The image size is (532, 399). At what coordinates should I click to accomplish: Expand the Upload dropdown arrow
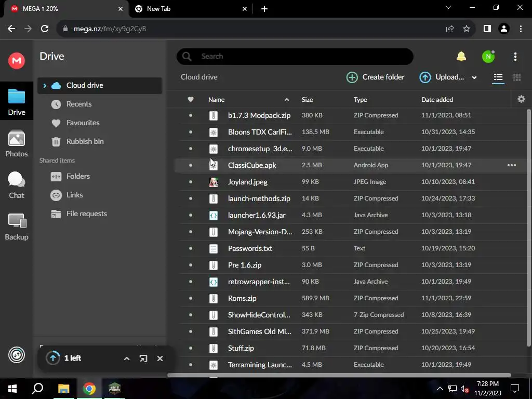(x=474, y=78)
